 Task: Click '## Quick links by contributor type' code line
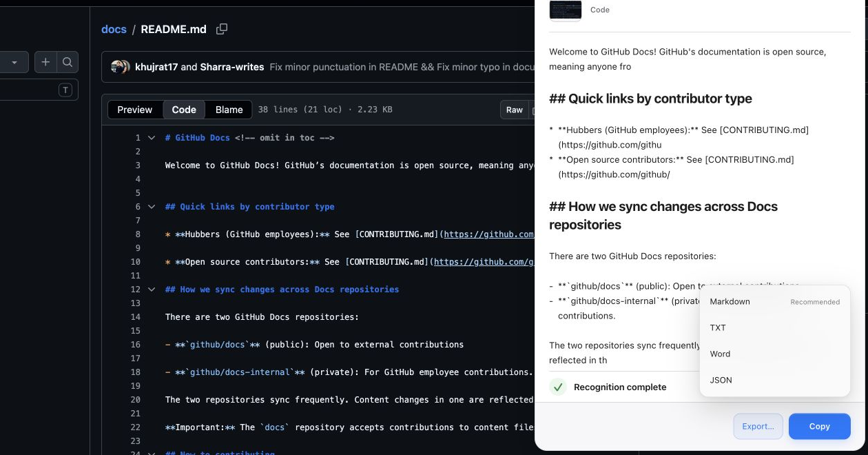[x=250, y=207]
